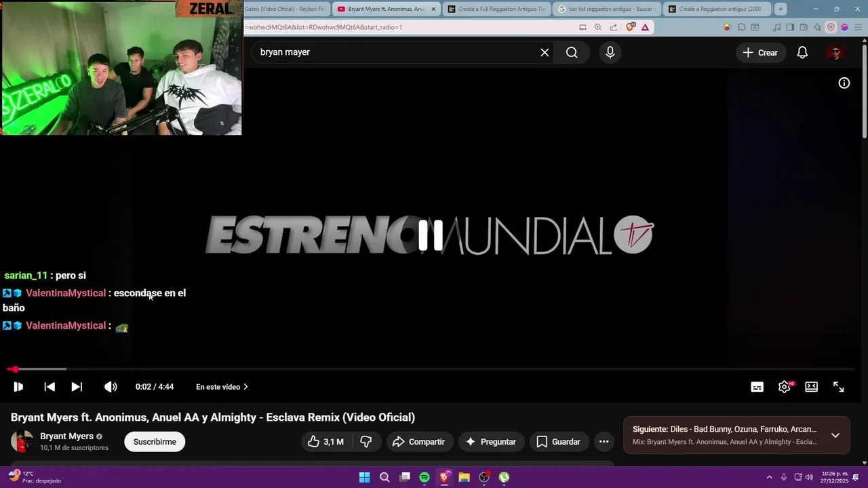The image size is (868, 488).
Task: Open more actions three-dot menu
Action: (x=604, y=442)
